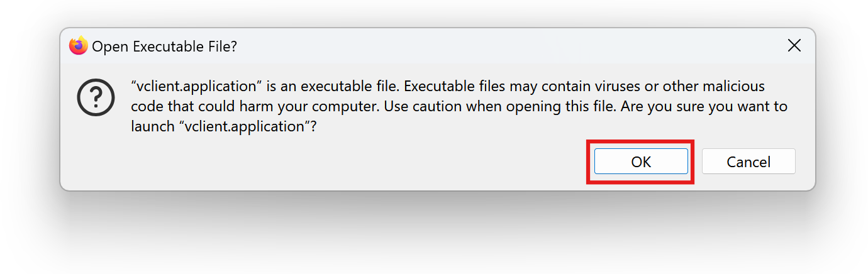Viewport: 868px width, 274px height.
Task: Close the Open Executable File dialog
Action: pos(794,45)
